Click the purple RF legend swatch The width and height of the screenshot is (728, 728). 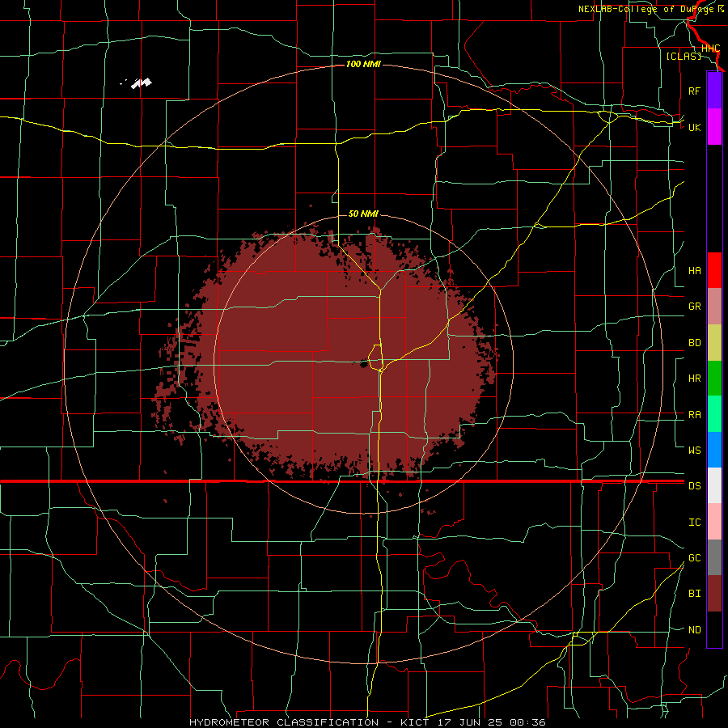[714, 91]
